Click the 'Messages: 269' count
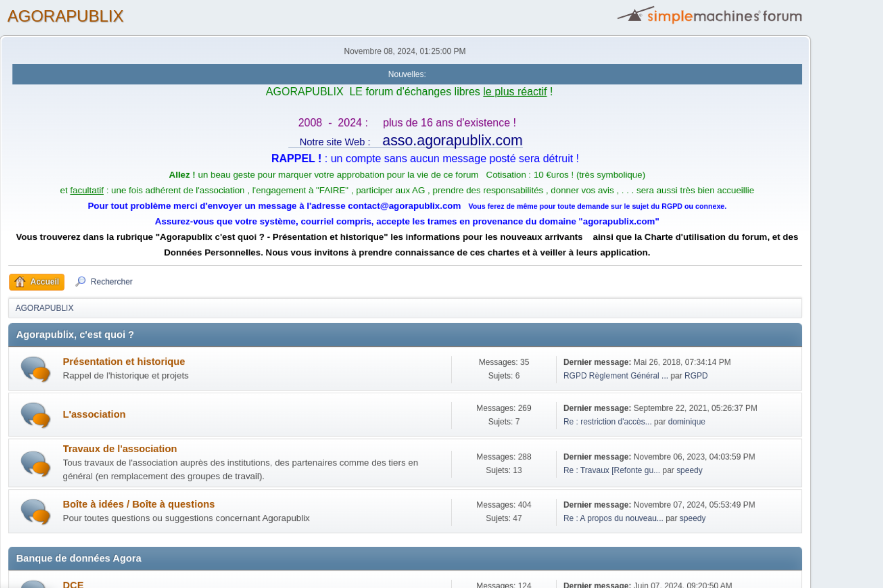 click(x=504, y=408)
